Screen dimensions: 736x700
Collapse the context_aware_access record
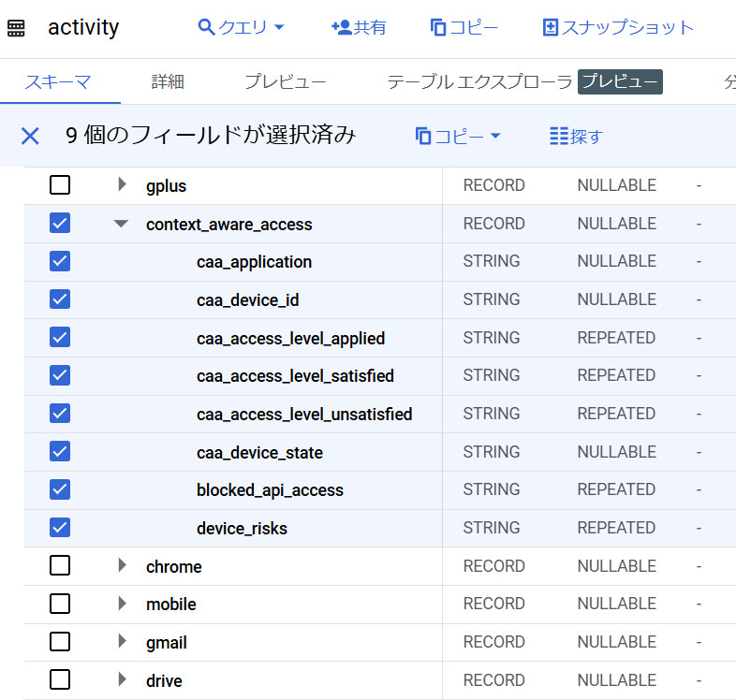(121, 224)
